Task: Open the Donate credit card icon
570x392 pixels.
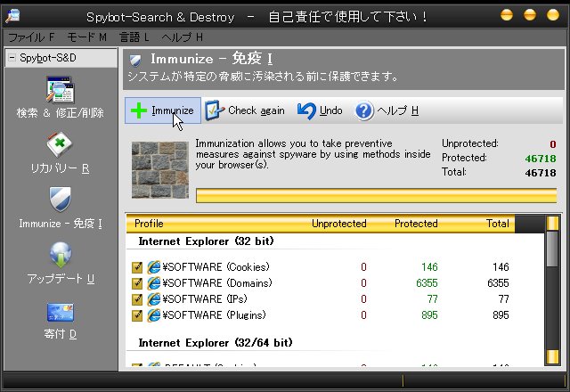Action: (60, 312)
